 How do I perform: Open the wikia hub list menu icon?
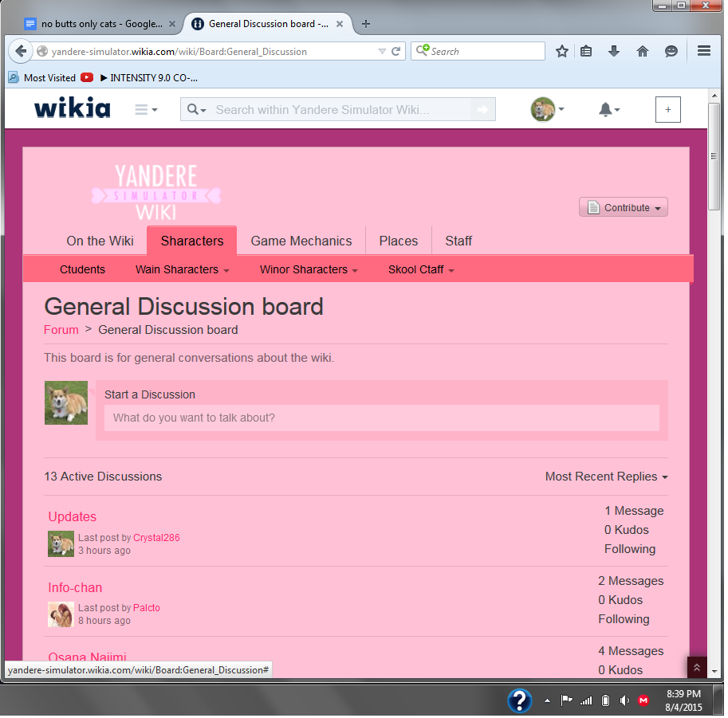click(146, 109)
